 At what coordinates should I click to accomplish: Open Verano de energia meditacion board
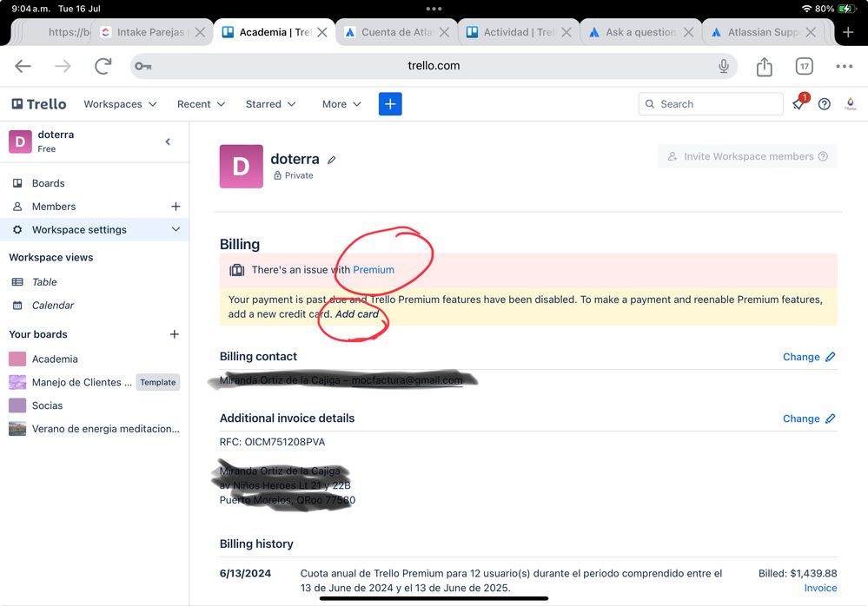[94, 429]
